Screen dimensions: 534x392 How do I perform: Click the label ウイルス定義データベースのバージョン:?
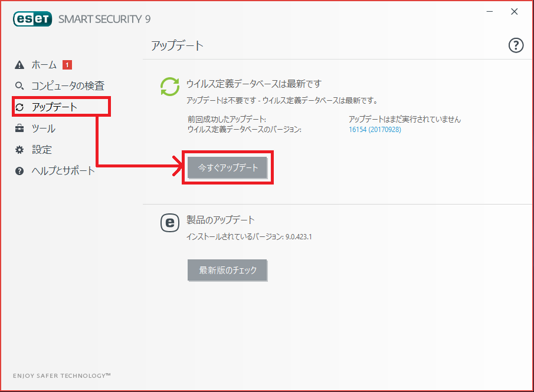pyautogui.click(x=244, y=130)
